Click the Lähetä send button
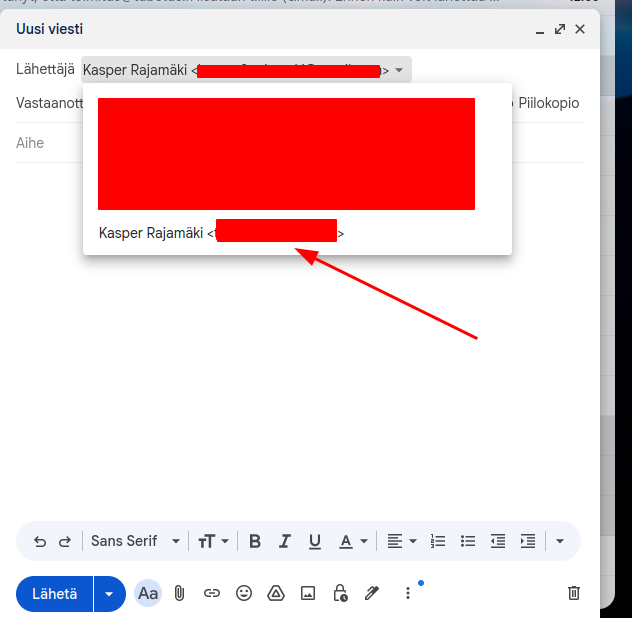Image resolution: width=632 pixels, height=618 pixels. point(55,593)
